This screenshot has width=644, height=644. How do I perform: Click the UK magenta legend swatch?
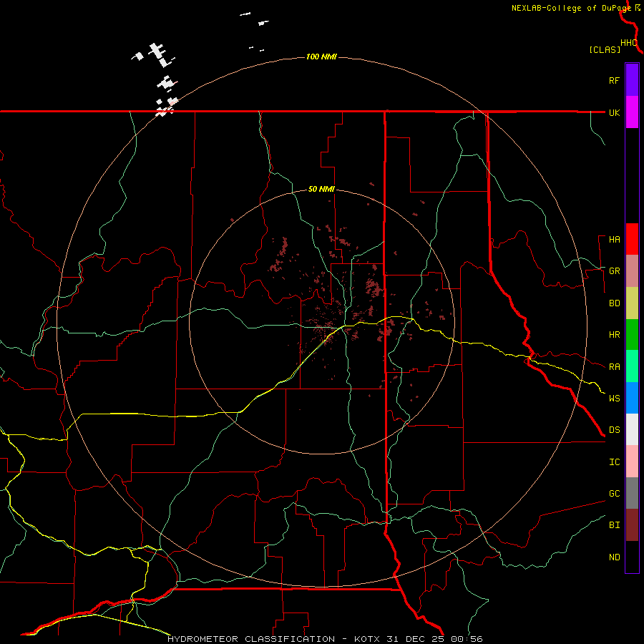click(x=632, y=112)
